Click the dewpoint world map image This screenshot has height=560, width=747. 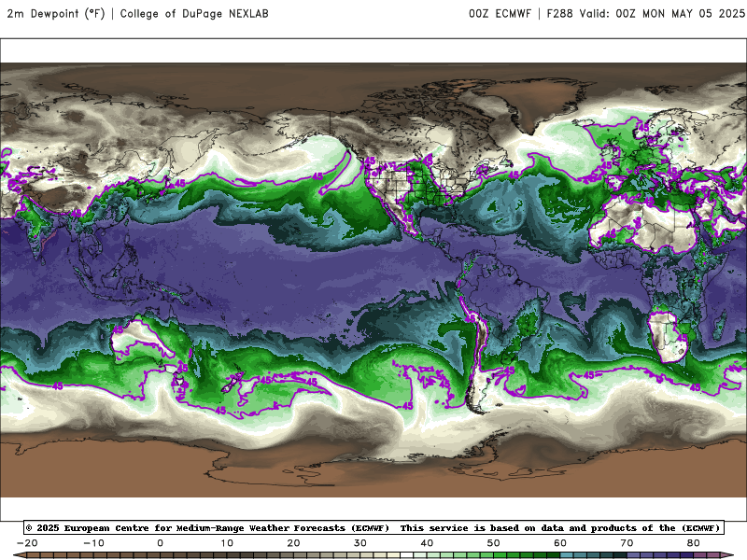(373, 280)
